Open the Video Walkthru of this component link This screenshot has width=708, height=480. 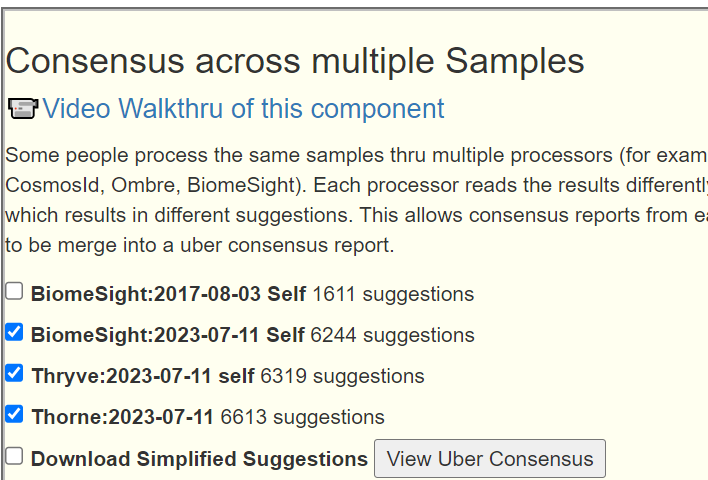[243, 109]
